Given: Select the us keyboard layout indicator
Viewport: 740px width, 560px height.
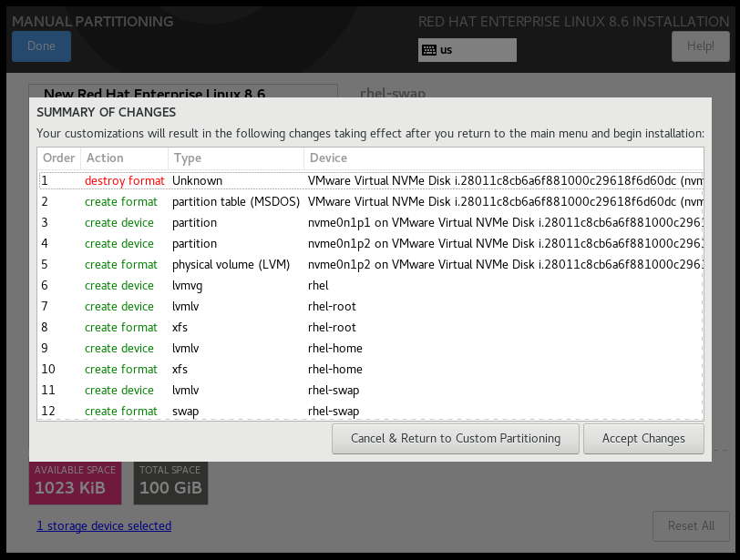Looking at the screenshot, I should [x=468, y=50].
